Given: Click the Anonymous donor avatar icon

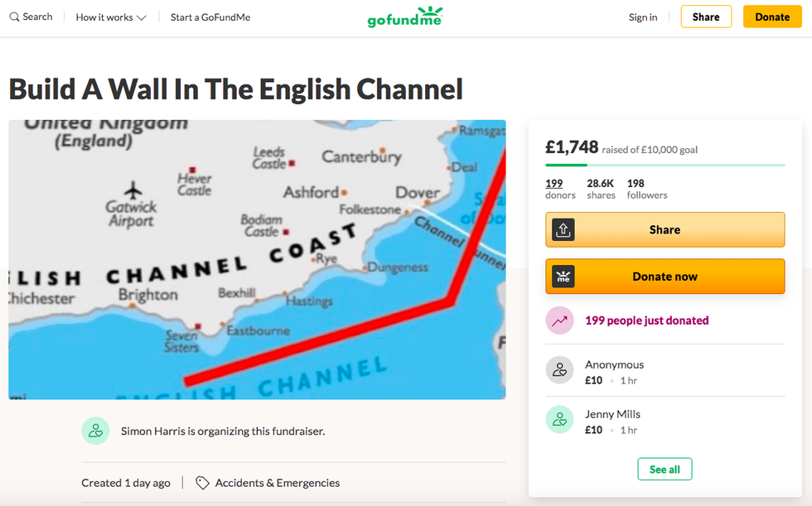Looking at the screenshot, I should [560, 370].
